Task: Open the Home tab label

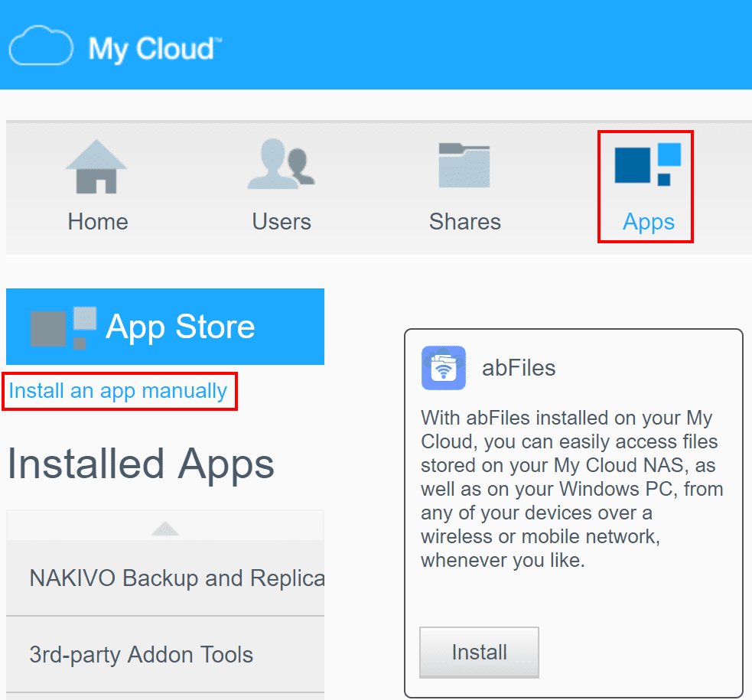Action: click(98, 222)
